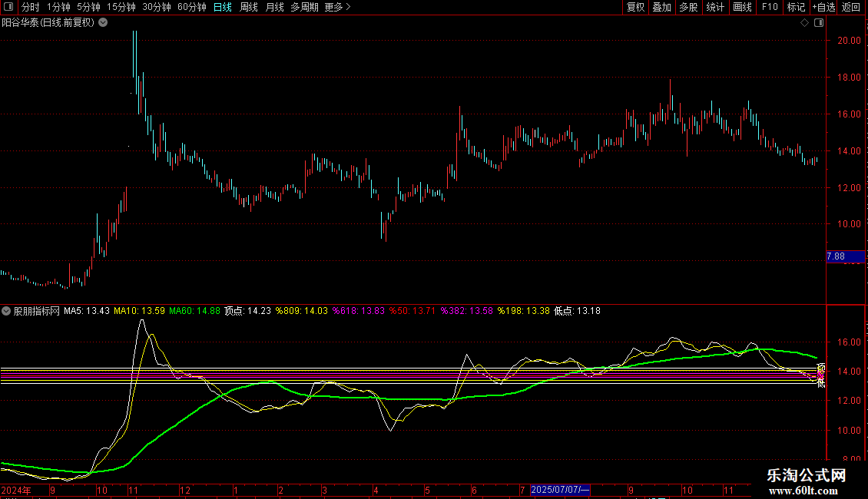
Task: Select the 60分钟 period
Action: tap(192, 7)
